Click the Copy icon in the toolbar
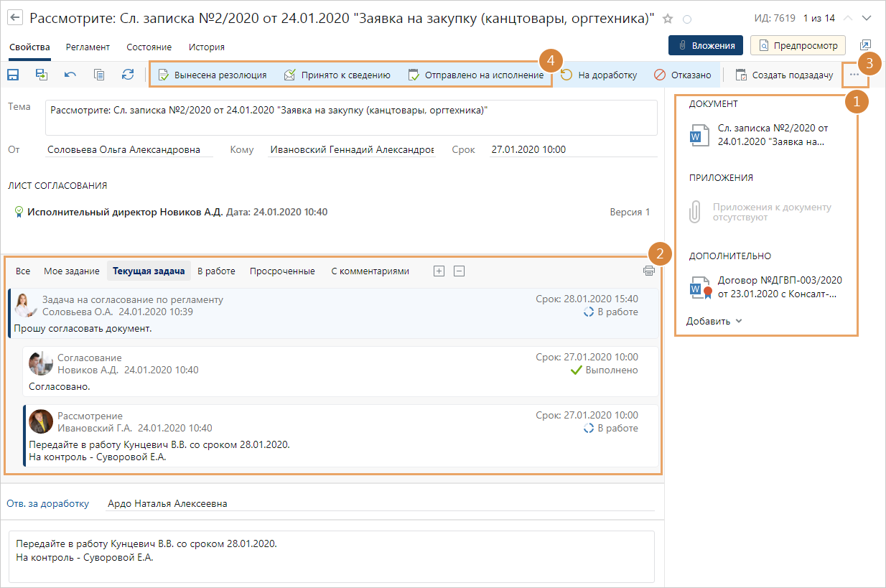This screenshot has width=886, height=588. pos(99,75)
